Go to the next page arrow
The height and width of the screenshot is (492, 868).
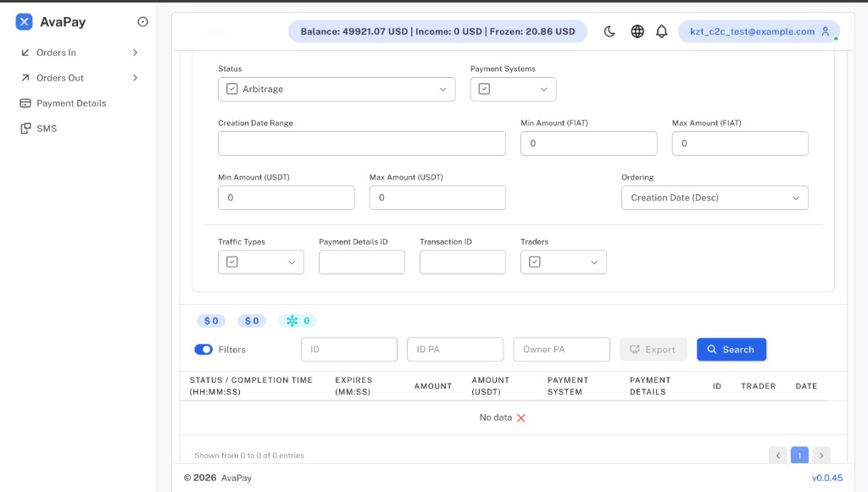pos(821,456)
